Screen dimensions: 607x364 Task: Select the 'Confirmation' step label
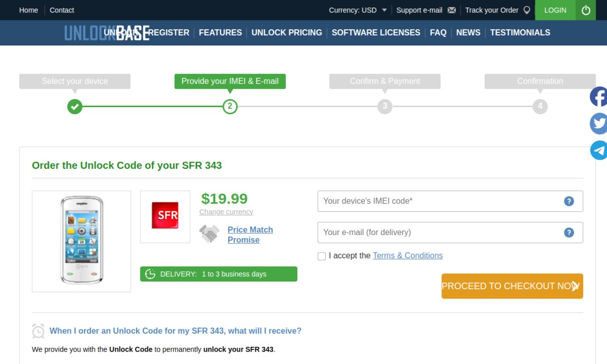tap(540, 81)
